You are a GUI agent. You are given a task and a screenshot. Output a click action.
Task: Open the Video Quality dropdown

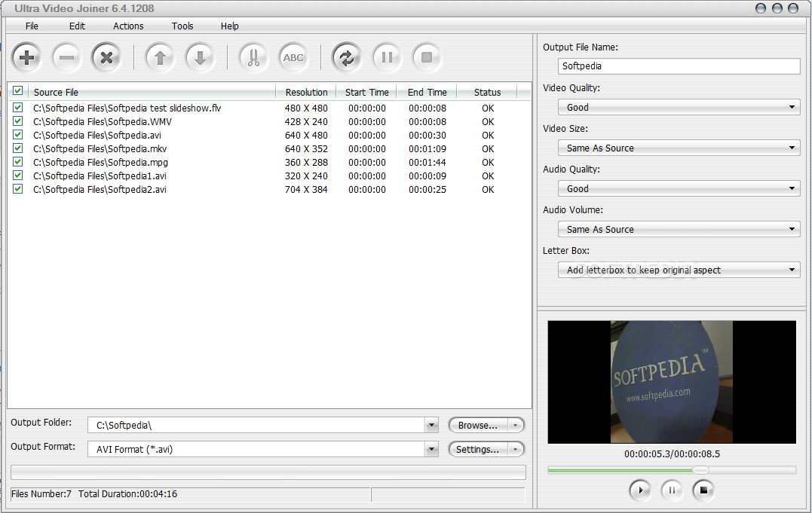(x=679, y=107)
